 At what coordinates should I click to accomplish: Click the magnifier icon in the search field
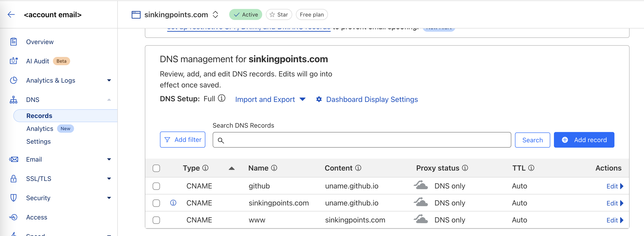[221, 140]
